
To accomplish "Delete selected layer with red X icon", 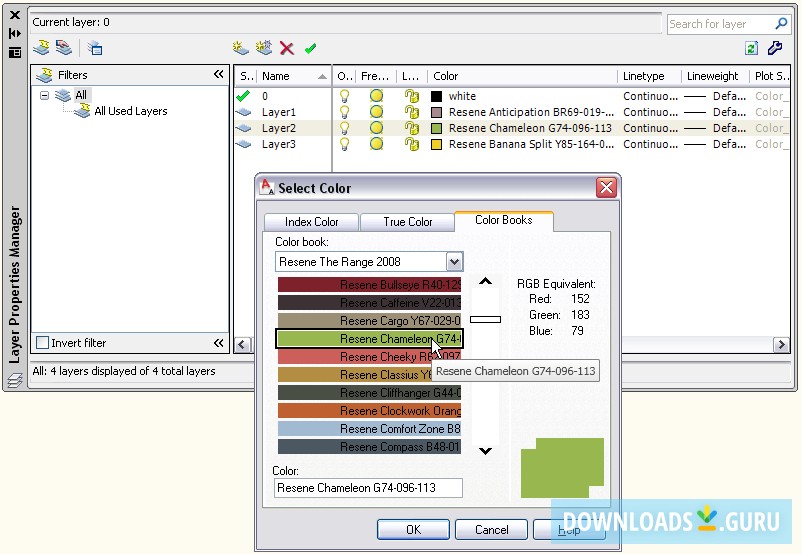I will pyautogui.click(x=287, y=49).
